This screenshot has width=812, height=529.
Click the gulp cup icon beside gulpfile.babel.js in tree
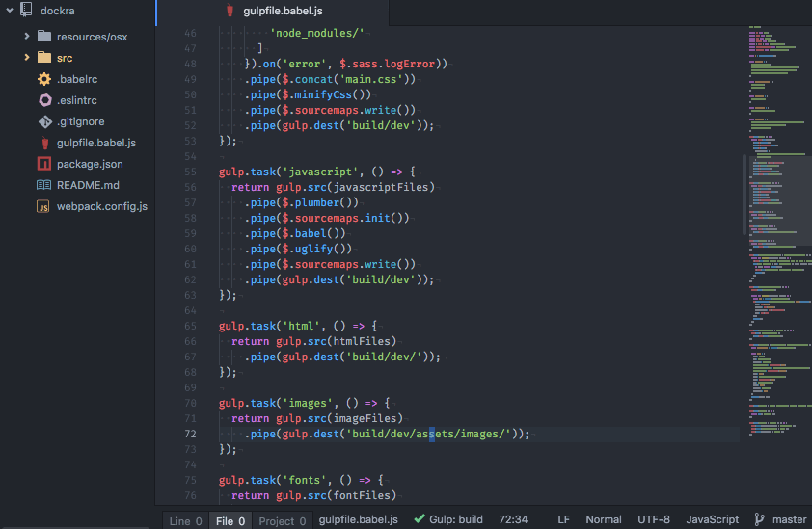(45, 143)
